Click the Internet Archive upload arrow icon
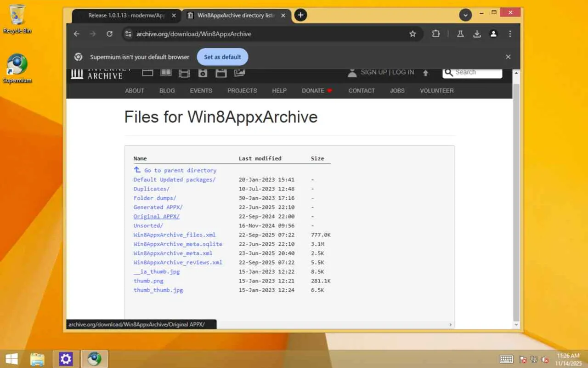Screen dimensions: 588x368 point(425,73)
